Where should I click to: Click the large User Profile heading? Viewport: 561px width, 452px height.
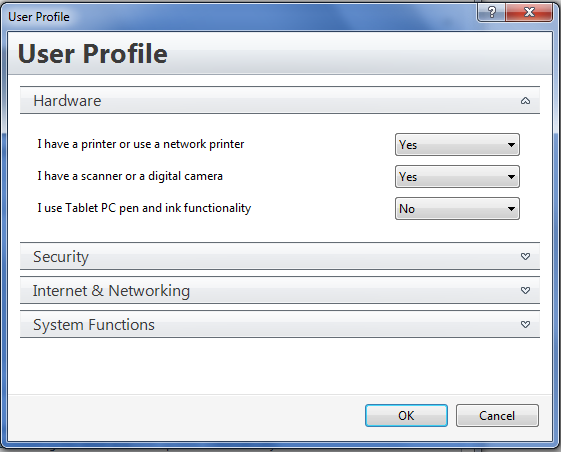pos(93,54)
